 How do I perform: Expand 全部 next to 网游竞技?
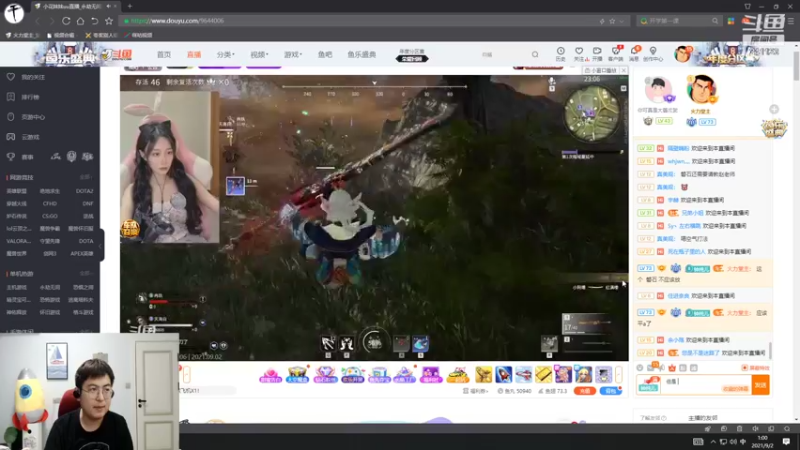coord(86,177)
